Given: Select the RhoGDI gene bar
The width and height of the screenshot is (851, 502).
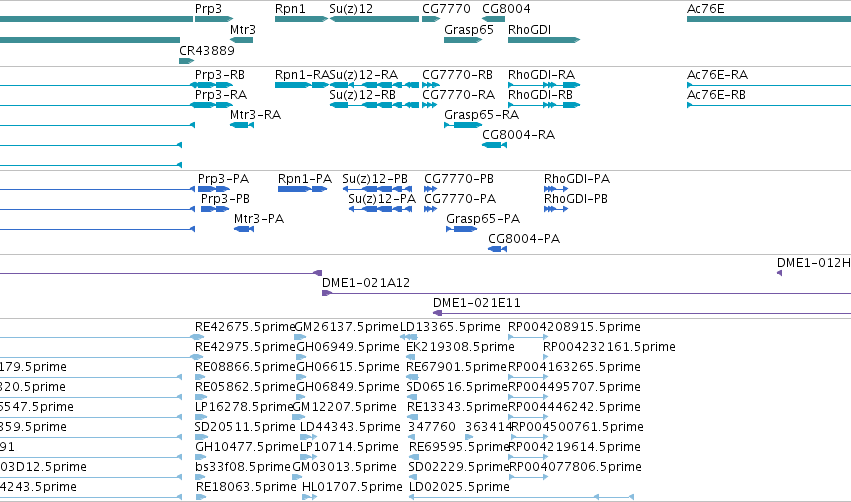Looking at the screenshot, I should pos(544,40).
